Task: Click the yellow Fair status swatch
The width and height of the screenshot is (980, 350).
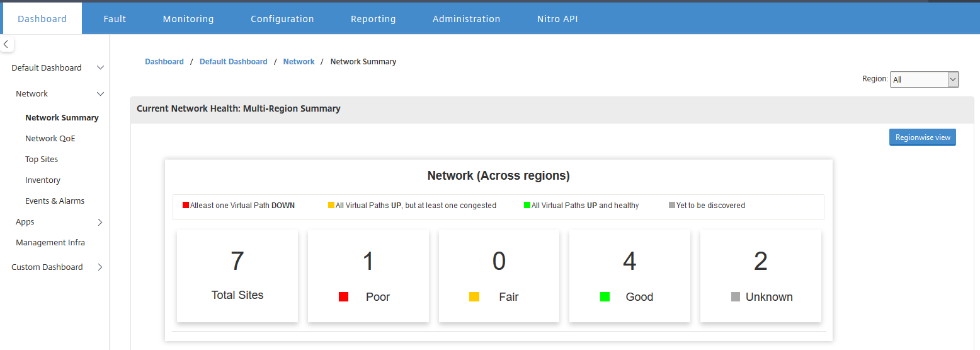Action: (x=474, y=297)
